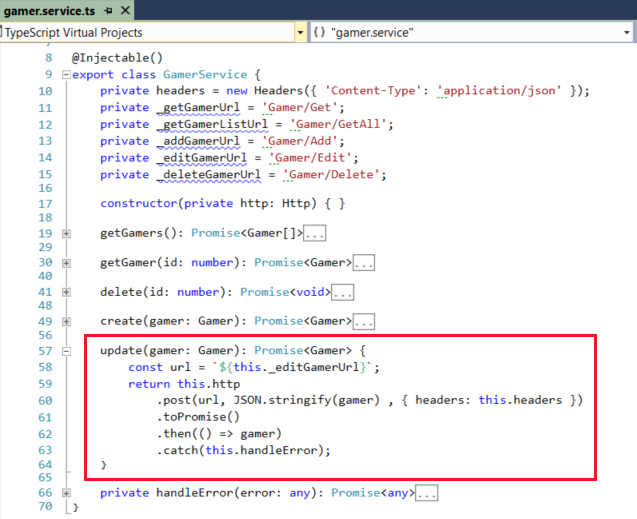The image size is (637, 519).
Task: Click the ellipsis box after create method
Action: click(363, 322)
